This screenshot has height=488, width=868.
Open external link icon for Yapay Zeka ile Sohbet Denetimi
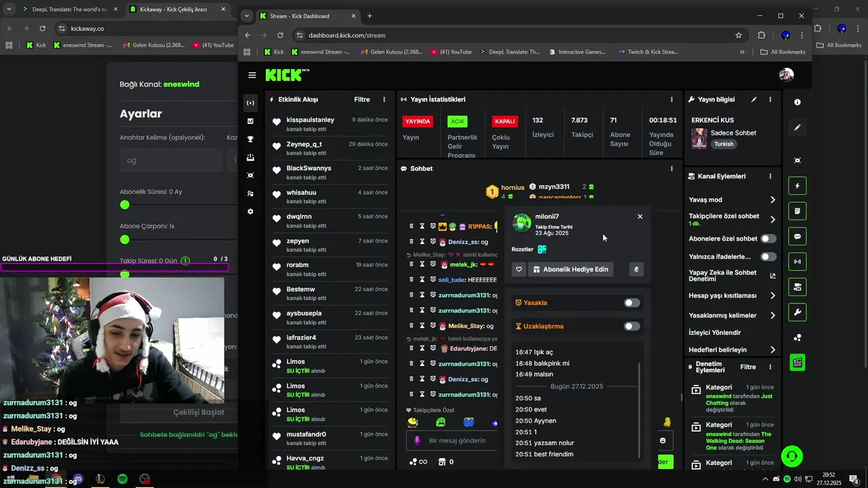click(772, 276)
